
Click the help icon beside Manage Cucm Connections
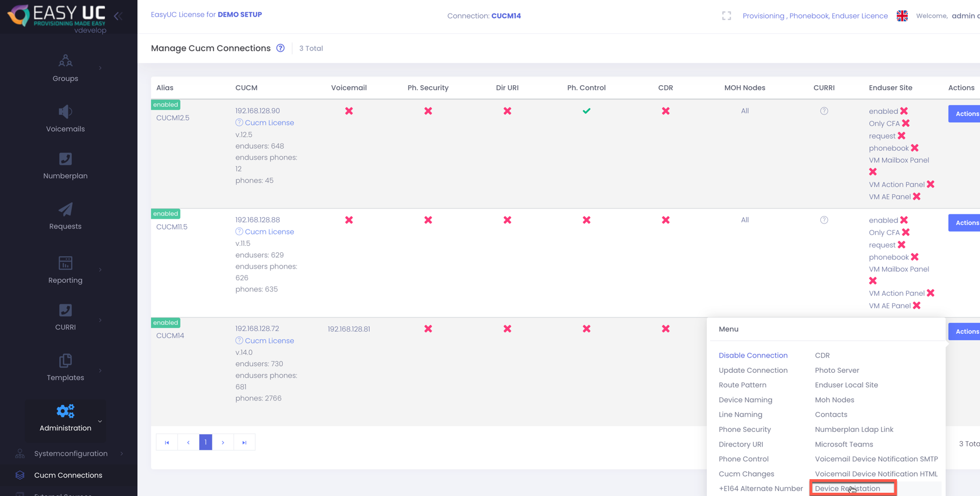(280, 48)
